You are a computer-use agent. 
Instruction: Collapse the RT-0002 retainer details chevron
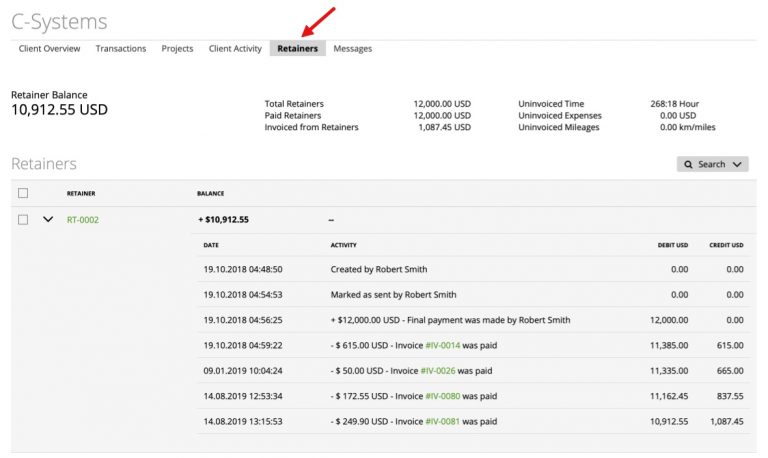(48, 219)
